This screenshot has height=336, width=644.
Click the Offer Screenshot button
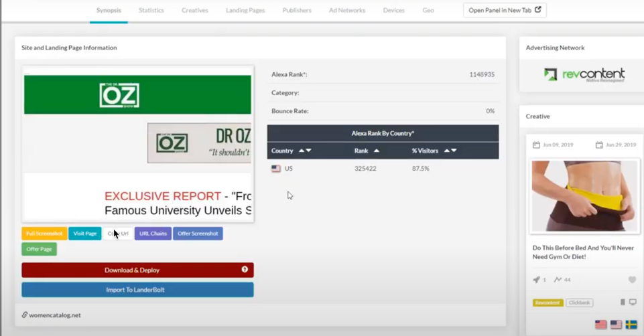point(198,234)
